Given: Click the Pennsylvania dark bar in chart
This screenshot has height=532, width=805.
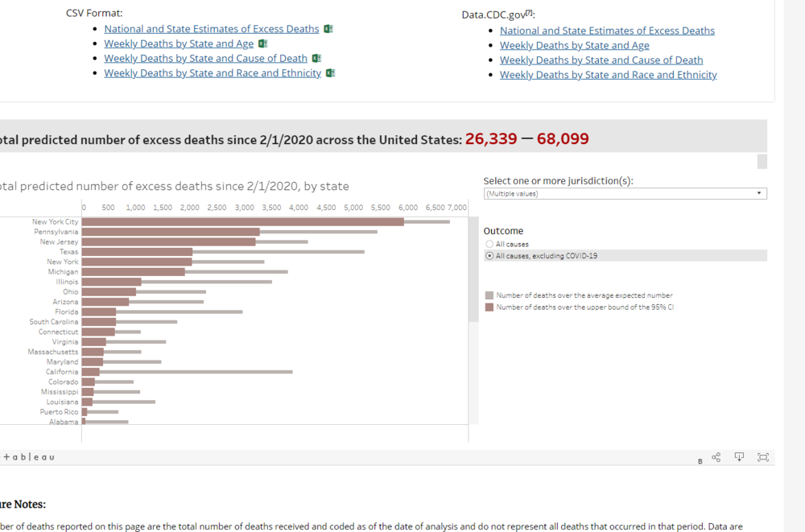Looking at the screenshot, I should 171,232.
